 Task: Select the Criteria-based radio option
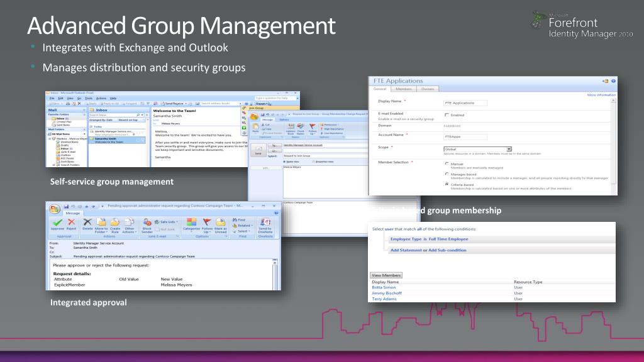[x=447, y=185]
